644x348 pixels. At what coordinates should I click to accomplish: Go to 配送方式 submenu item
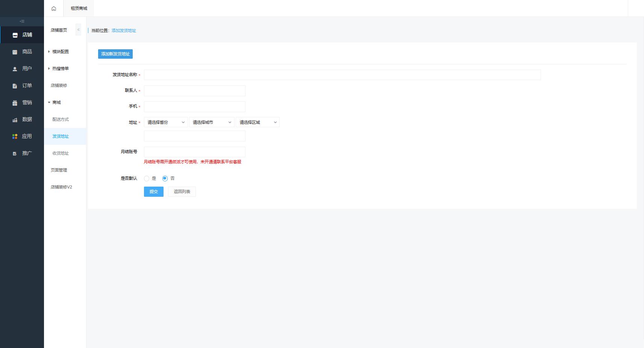(x=61, y=119)
